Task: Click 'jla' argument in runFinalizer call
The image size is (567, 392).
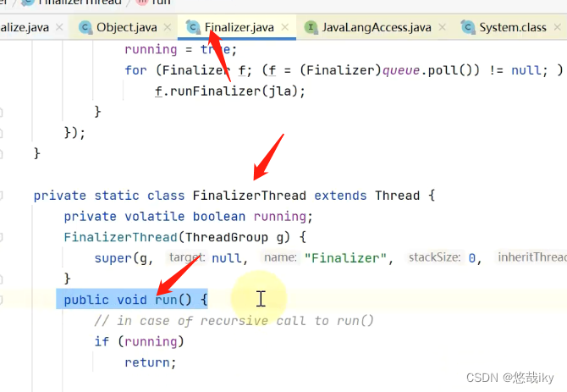Action: tap(279, 91)
